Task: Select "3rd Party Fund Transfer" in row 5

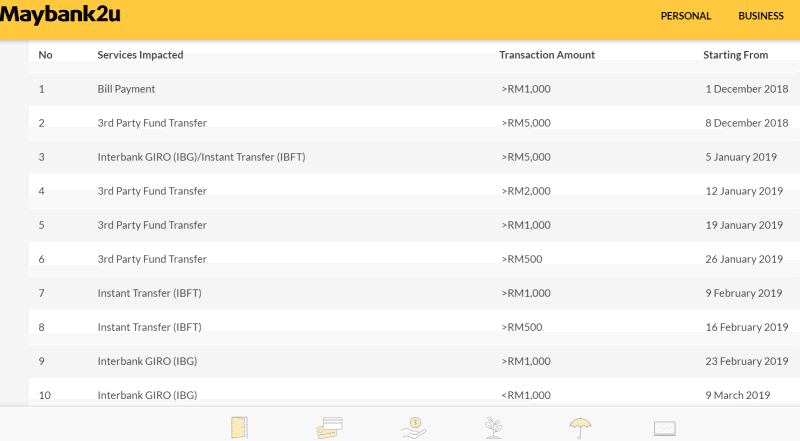Action: [152, 225]
